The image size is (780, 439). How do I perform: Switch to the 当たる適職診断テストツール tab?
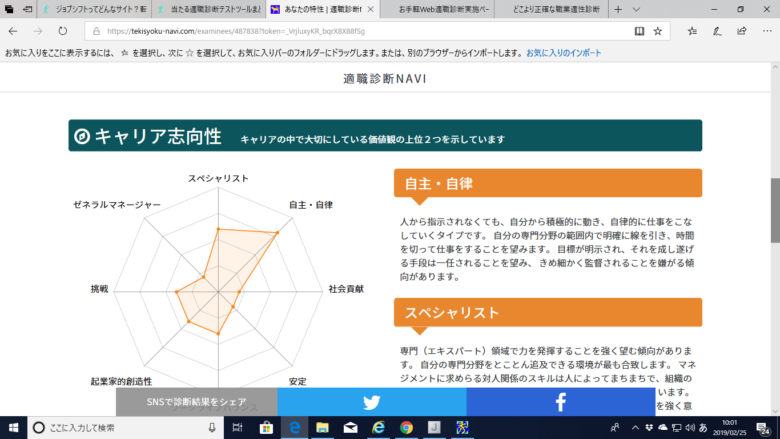[x=208, y=9]
